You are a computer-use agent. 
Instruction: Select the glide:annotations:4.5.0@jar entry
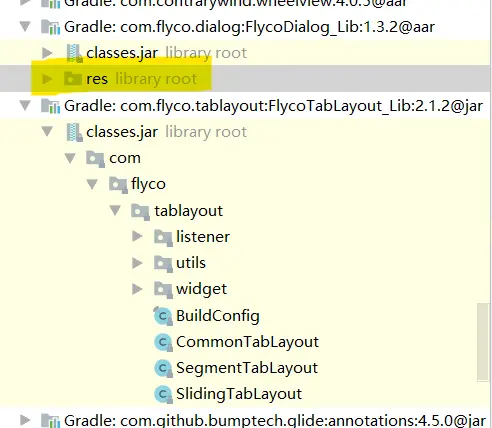[x=275, y=420]
